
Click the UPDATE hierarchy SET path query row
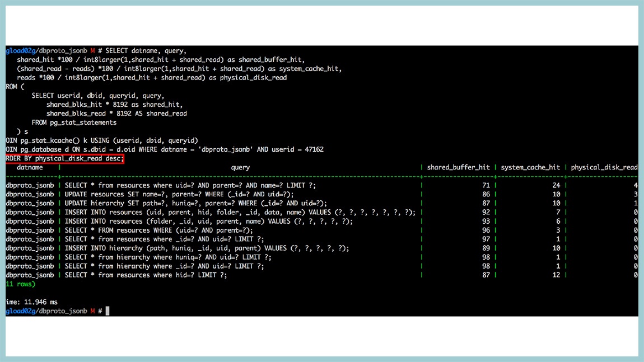click(x=321, y=203)
